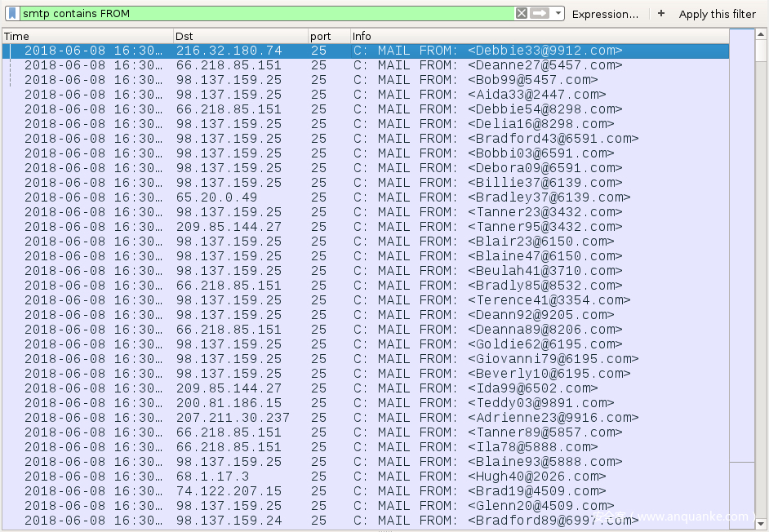Select the packet from Bob99@5457.com
The image size is (769, 532).
tap(532, 80)
